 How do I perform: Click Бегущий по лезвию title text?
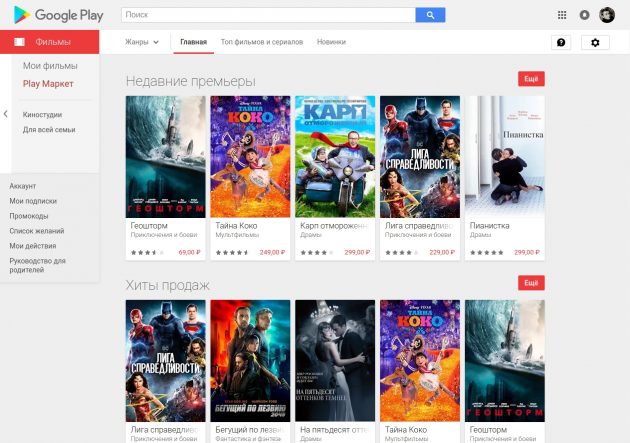pos(250,430)
